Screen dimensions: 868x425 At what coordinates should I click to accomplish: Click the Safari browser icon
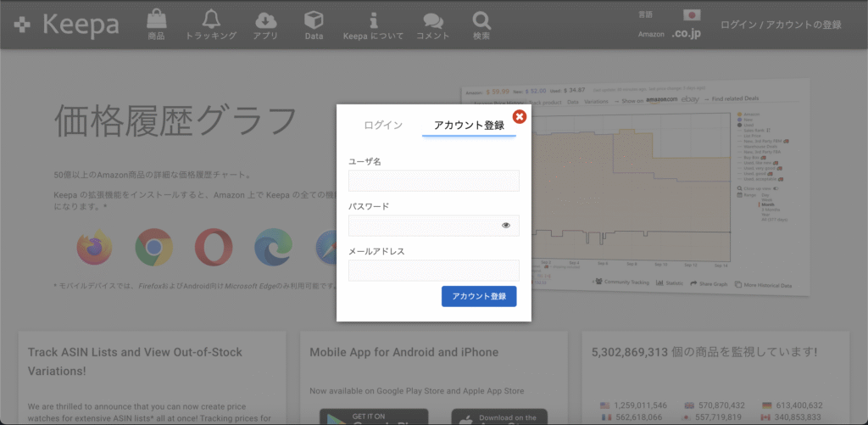coord(326,247)
